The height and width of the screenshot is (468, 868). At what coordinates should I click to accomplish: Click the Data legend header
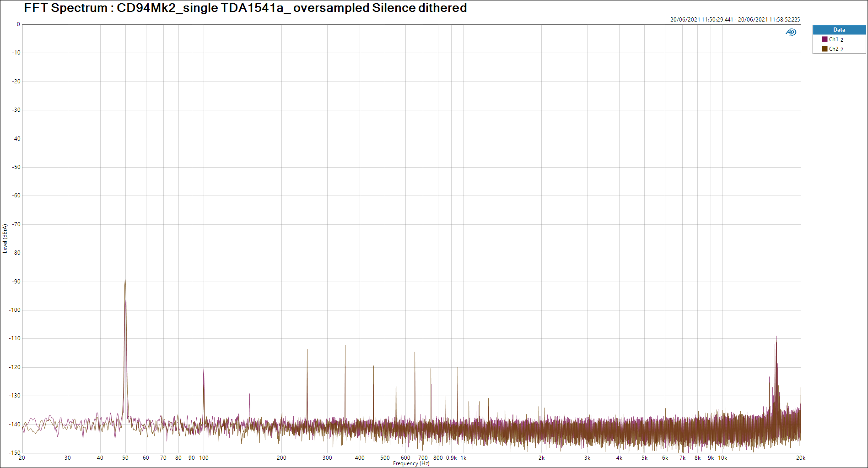(839, 30)
